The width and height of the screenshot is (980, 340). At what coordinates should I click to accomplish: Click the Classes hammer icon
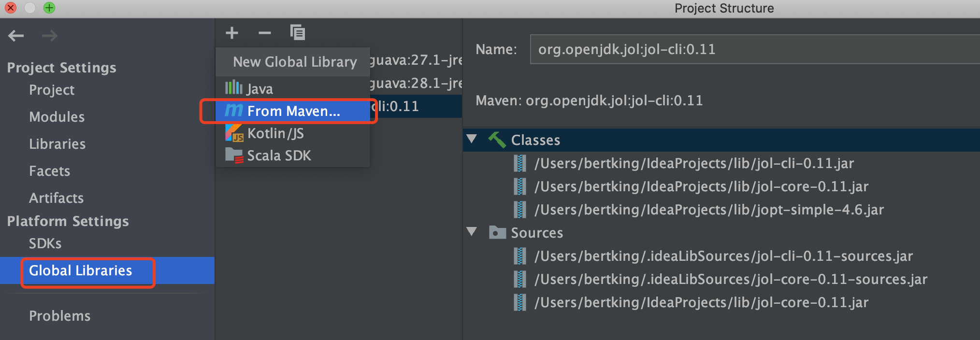(497, 140)
